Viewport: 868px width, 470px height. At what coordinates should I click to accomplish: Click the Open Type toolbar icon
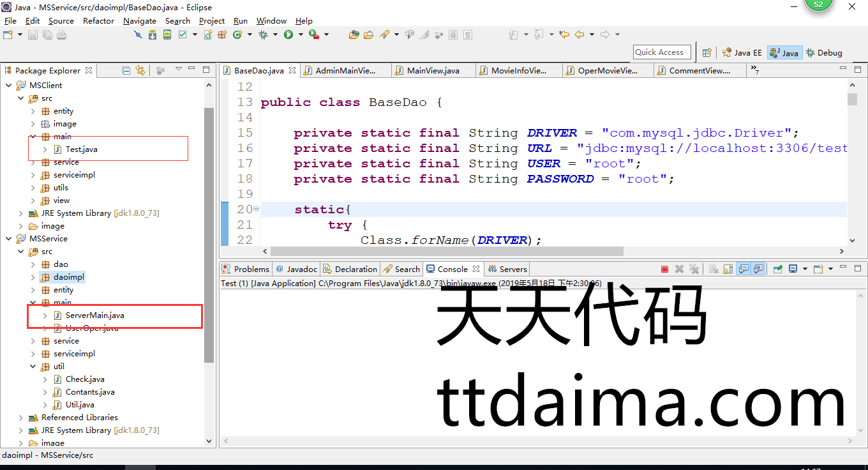click(354, 34)
